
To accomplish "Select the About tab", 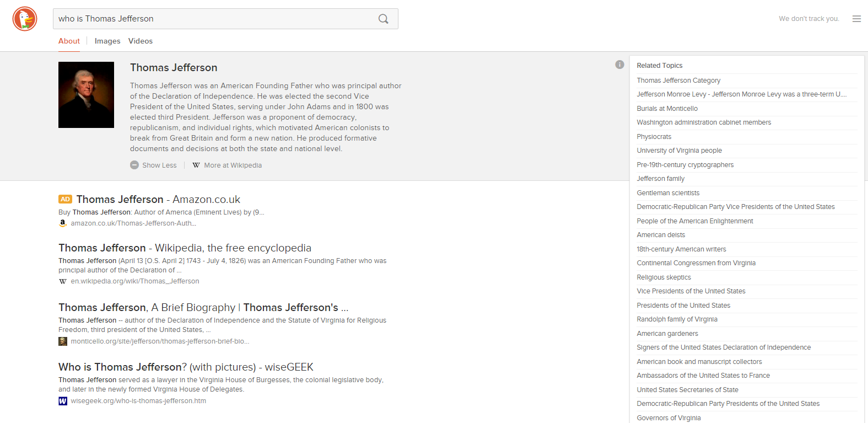I will [69, 41].
